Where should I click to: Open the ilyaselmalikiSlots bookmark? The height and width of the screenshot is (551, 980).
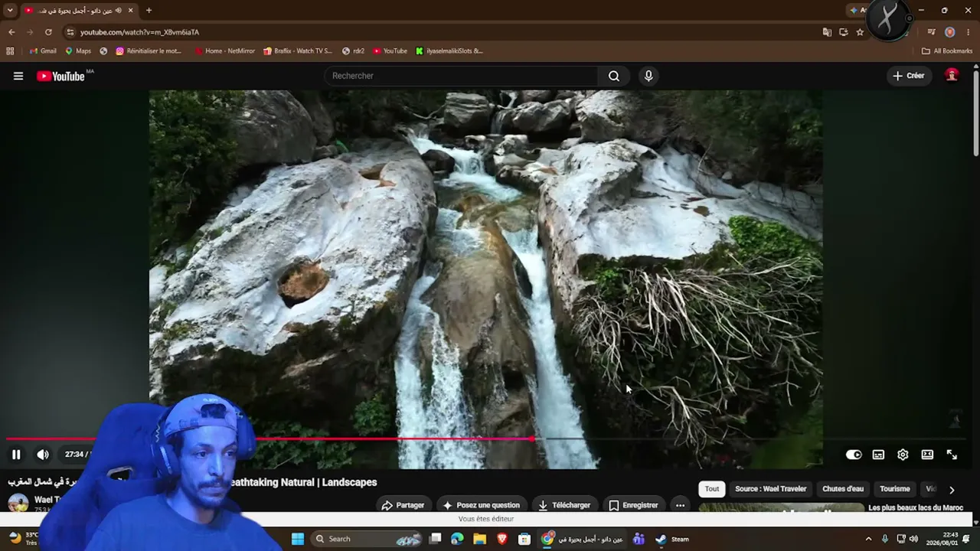point(449,51)
